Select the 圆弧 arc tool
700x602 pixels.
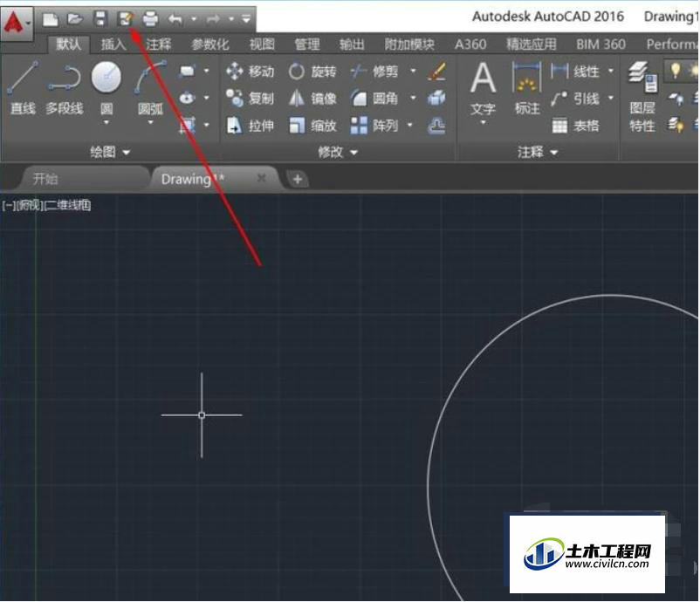(150, 87)
